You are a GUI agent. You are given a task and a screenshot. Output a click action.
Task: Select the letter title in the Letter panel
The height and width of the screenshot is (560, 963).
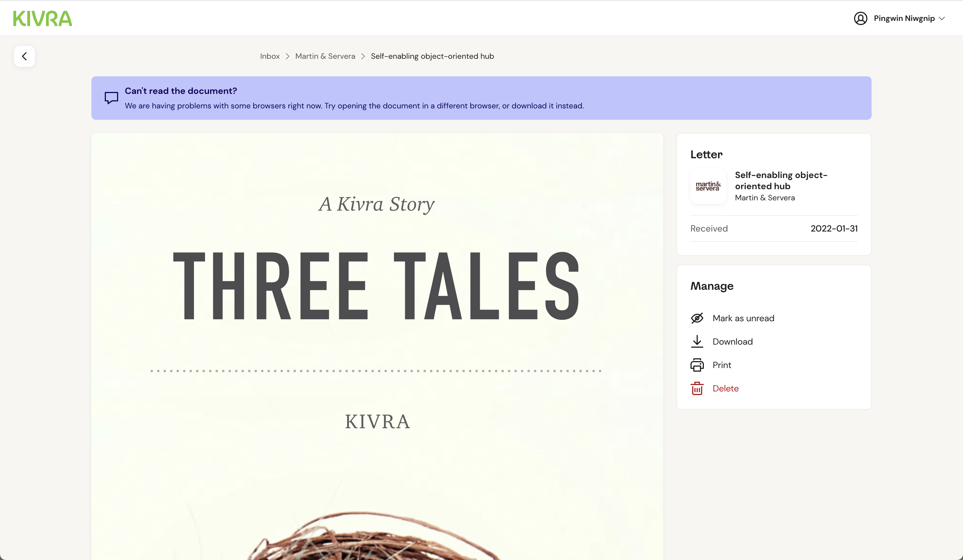click(x=781, y=180)
